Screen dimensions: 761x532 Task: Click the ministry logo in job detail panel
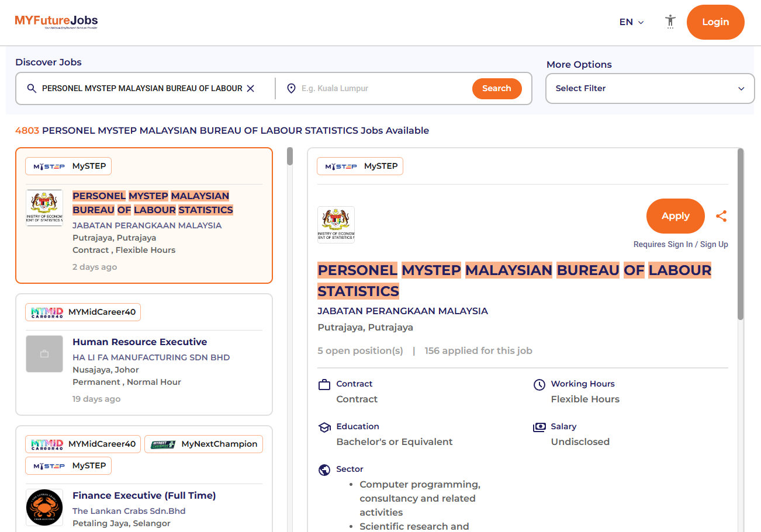point(336,225)
